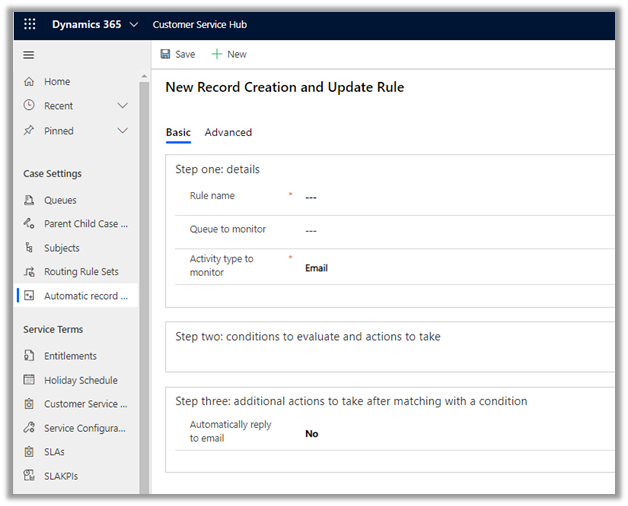Open Routing Rule Sets in sidebar
The height and width of the screenshot is (506, 628).
coord(81,272)
